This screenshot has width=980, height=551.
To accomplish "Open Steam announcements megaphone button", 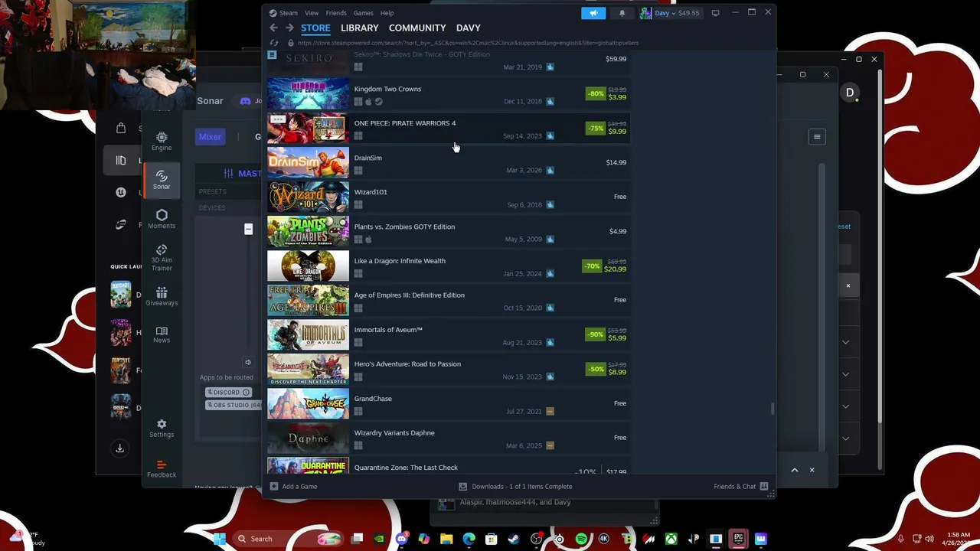I will tap(593, 13).
